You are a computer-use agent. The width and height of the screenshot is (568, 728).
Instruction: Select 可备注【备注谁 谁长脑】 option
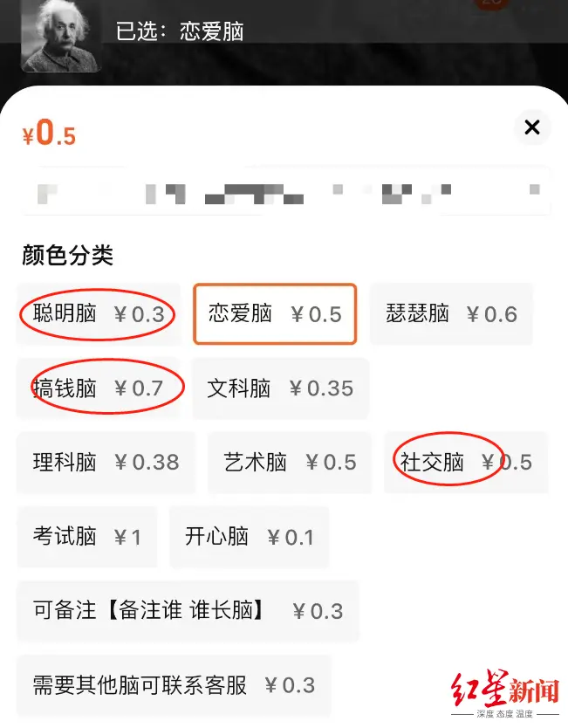188,611
